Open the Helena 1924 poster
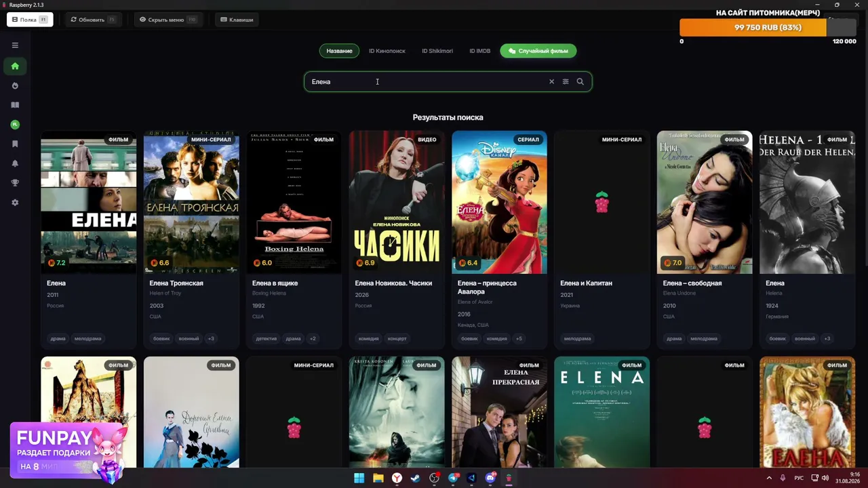Image resolution: width=868 pixels, height=488 pixels. (x=807, y=202)
